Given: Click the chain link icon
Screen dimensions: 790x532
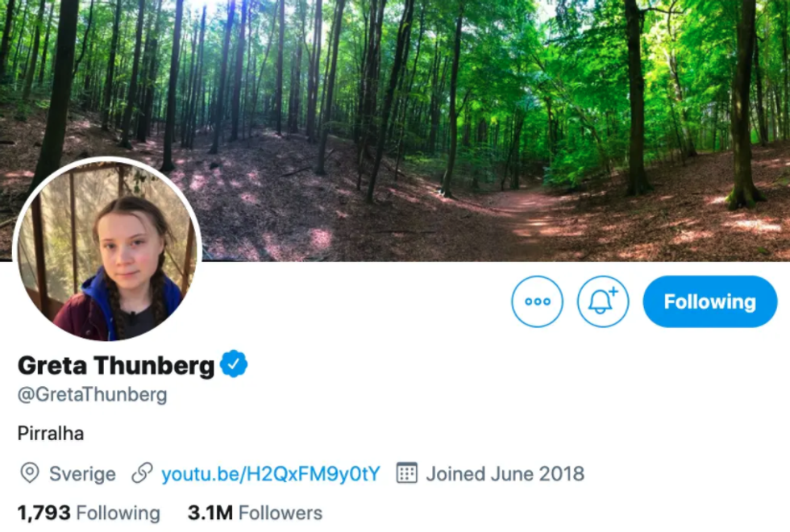Looking at the screenshot, I should click(142, 473).
